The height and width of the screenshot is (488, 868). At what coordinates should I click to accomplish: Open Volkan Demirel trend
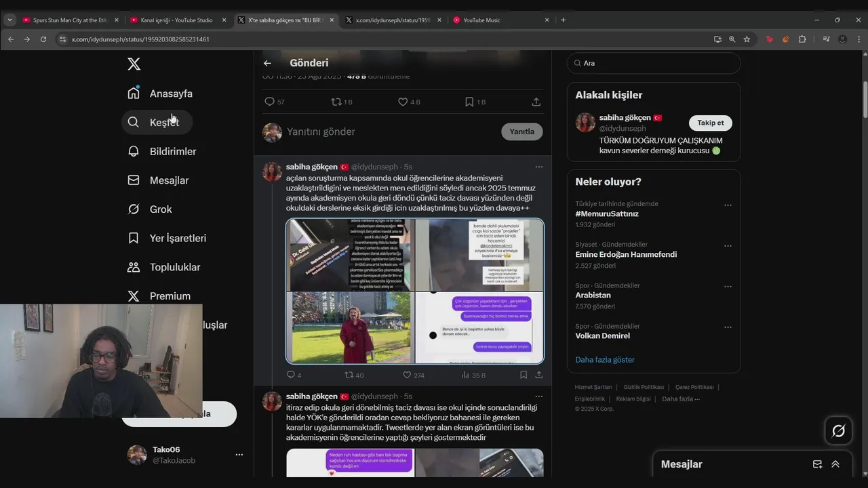[x=602, y=335]
